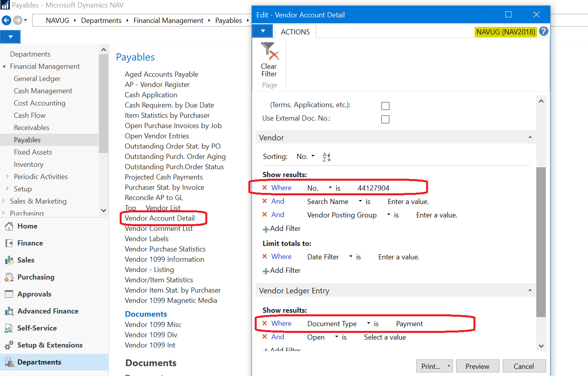Click the forward navigation arrow

[x=17, y=20]
